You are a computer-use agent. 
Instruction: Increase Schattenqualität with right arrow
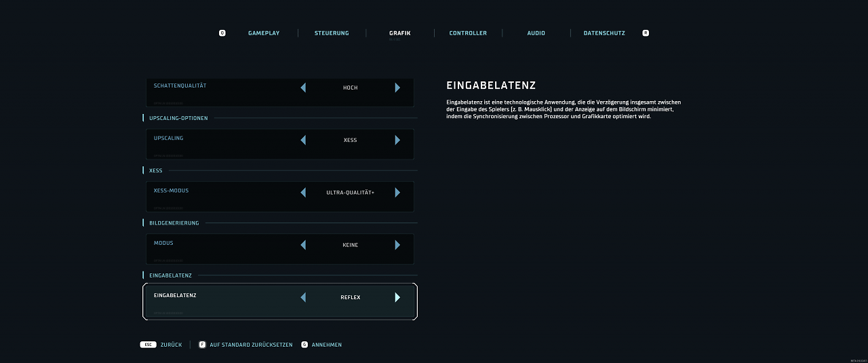pyautogui.click(x=397, y=88)
